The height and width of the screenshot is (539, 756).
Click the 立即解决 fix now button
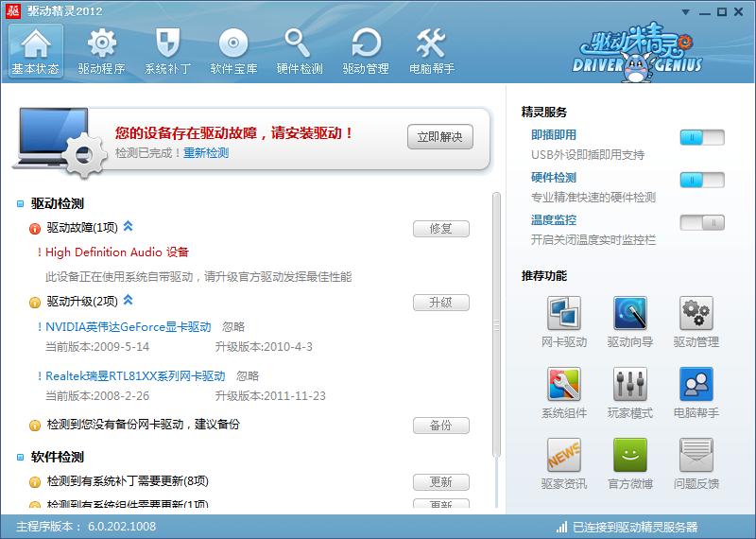(439, 137)
